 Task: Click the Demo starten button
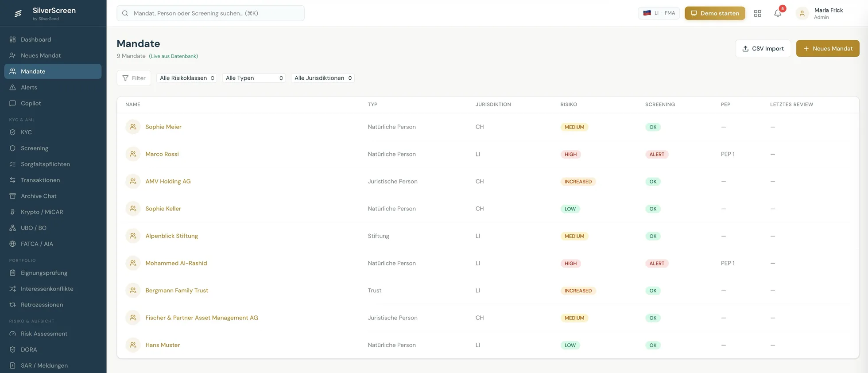coord(715,13)
